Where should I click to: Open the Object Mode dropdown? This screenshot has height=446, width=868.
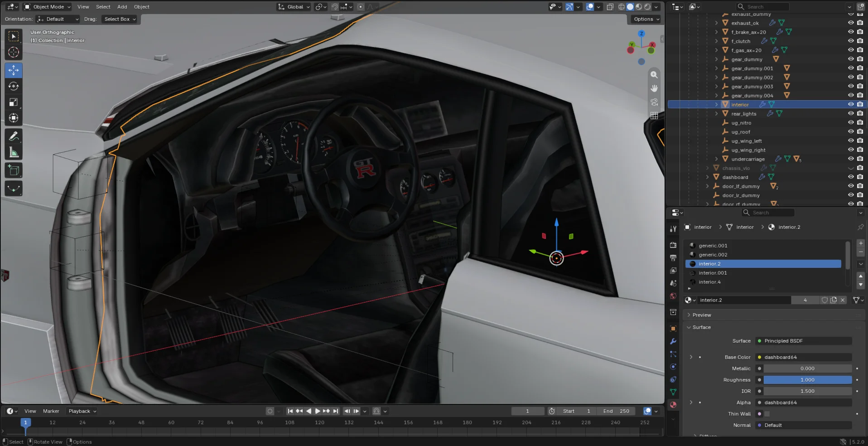pos(47,7)
